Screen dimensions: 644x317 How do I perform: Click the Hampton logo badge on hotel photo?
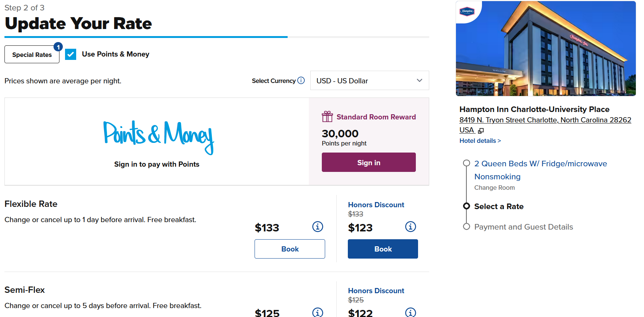pyautogui.click(x=467, y=11)
